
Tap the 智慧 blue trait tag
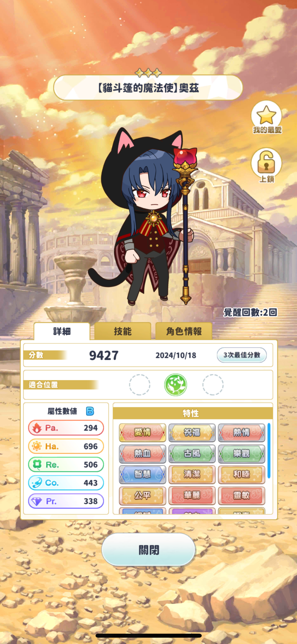pos(142,474)
